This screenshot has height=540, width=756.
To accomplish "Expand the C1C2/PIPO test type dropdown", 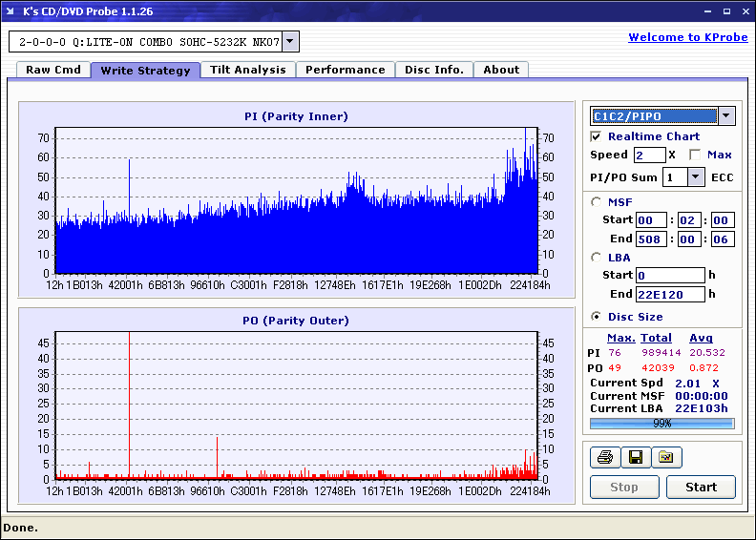I will click(x=725, y=116).
